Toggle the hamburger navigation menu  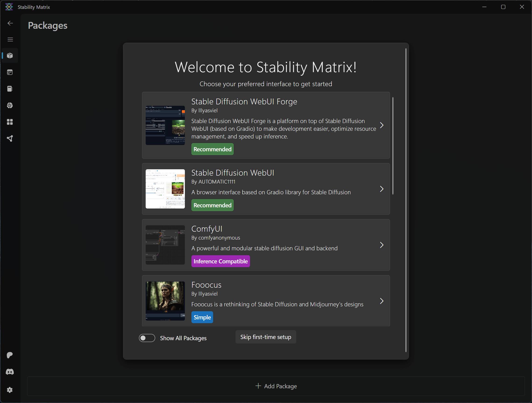point(10,39)
